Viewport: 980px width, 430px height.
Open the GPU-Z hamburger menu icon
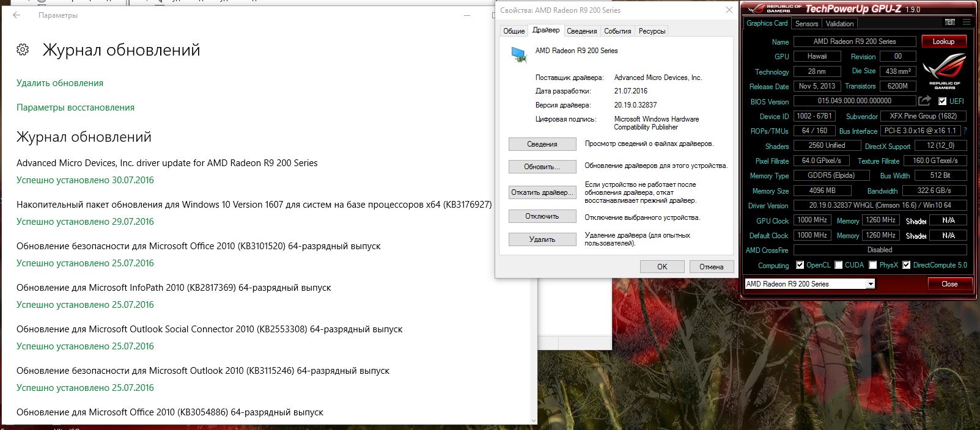tap(967, 22)
